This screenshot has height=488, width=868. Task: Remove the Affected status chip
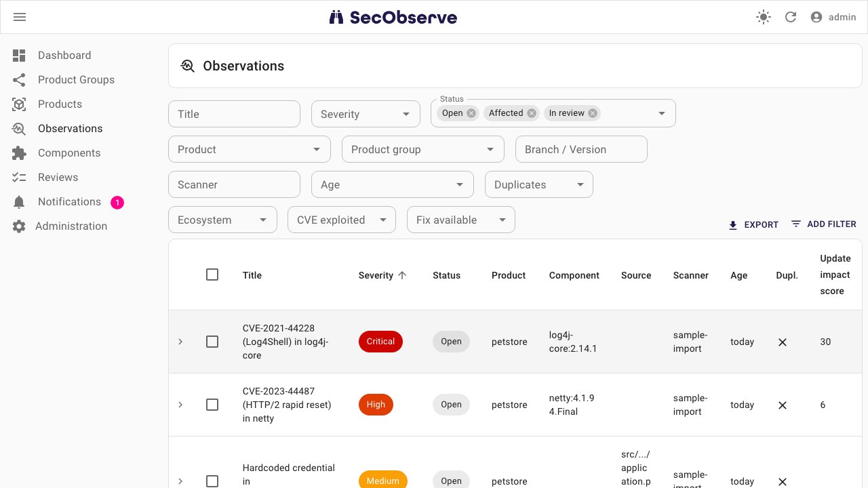click(532, 113)
